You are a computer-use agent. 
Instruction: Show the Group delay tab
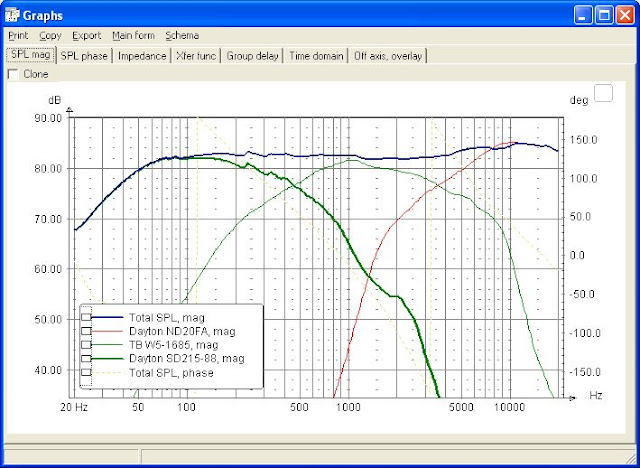point(253,56)
